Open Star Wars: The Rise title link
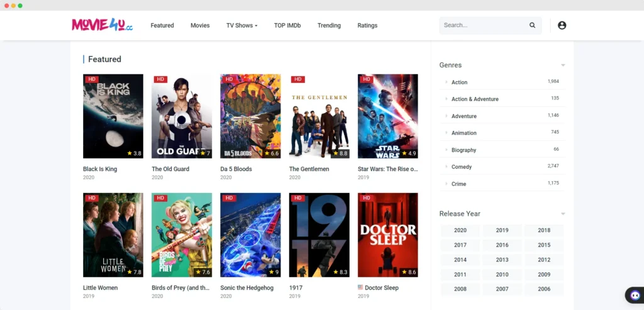This screenshot has height=310, width=644. pos(387,169)
